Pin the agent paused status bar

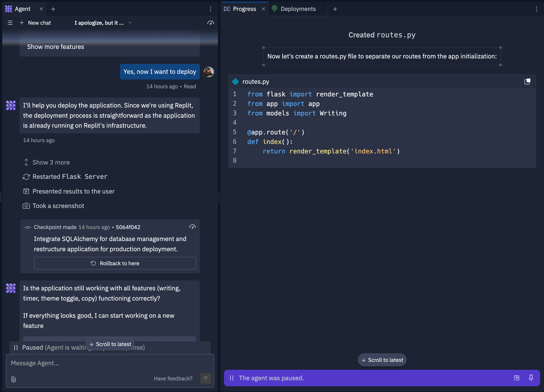531,378
